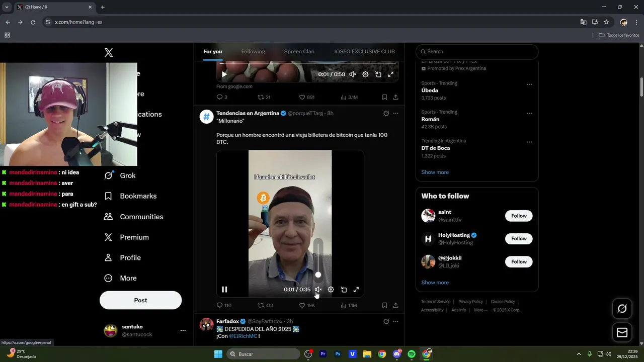This screenshot has width=644, height=362.
Task: Click the Windows taskbar Buscar search box
Action: 263,354
